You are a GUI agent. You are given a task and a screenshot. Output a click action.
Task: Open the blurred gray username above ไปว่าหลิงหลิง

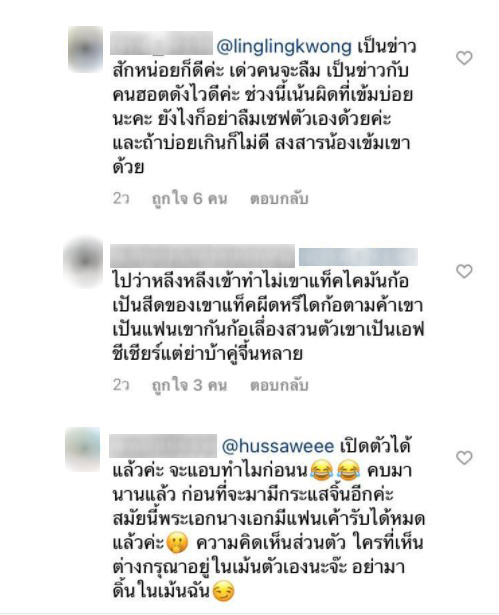pyautogui.click(x=202, y=256)
